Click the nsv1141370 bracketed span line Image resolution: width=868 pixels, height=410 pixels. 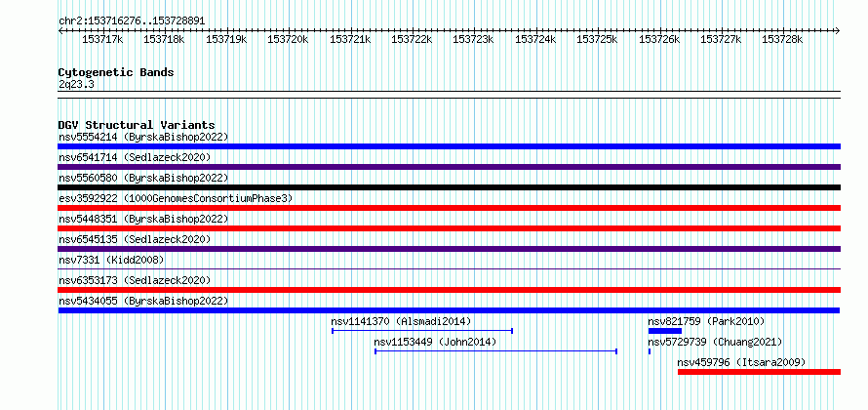coord(422,331)
